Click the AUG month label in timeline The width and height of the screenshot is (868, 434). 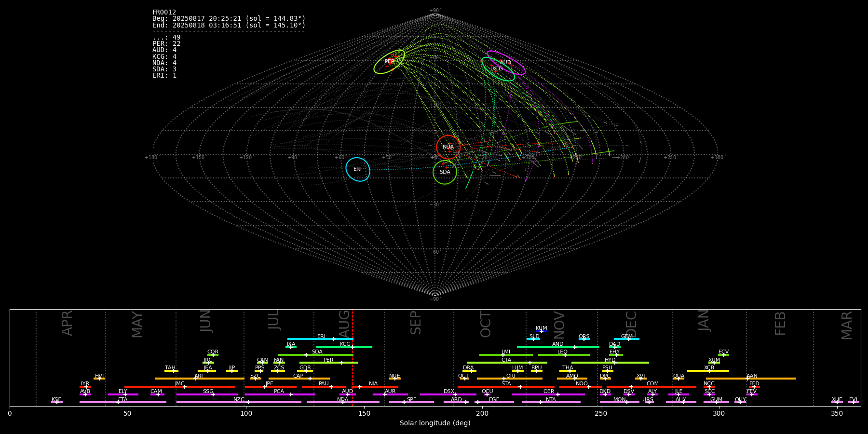[344, 324]
